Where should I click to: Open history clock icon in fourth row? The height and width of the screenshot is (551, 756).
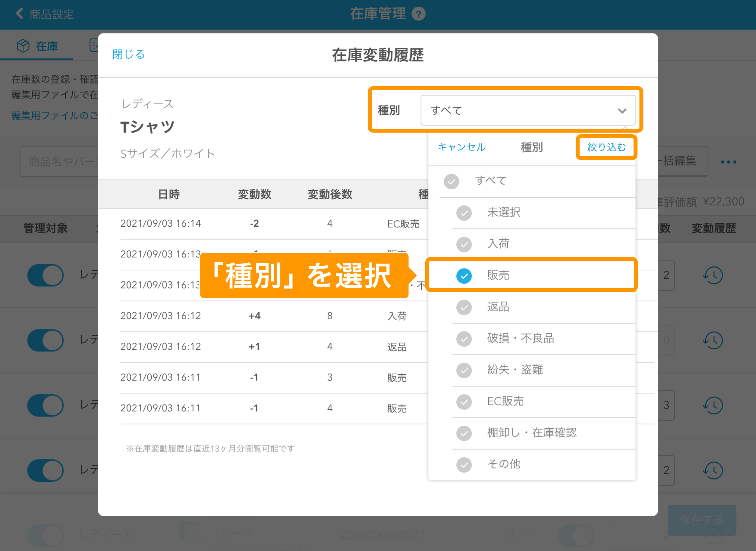[x=713, y=470]
